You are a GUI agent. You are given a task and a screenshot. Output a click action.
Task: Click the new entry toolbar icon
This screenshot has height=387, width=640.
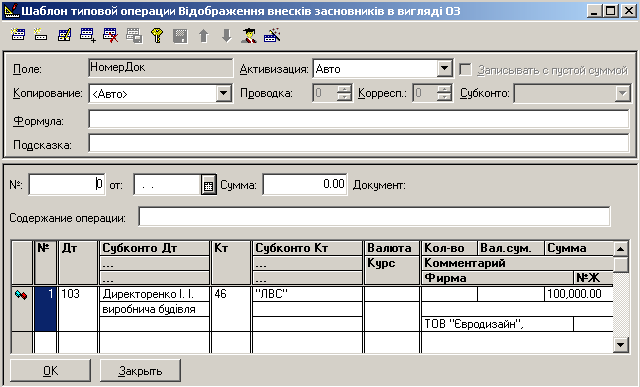point(18,35)
